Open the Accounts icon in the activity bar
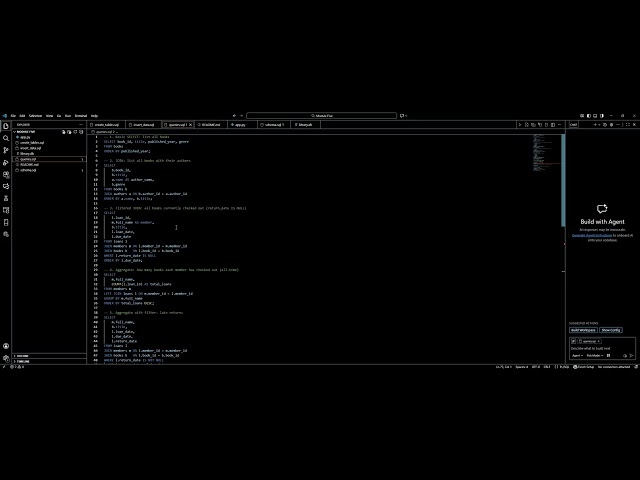Viewport: 640px width, 480px height. pyautogui.click(x=6, y=346)
